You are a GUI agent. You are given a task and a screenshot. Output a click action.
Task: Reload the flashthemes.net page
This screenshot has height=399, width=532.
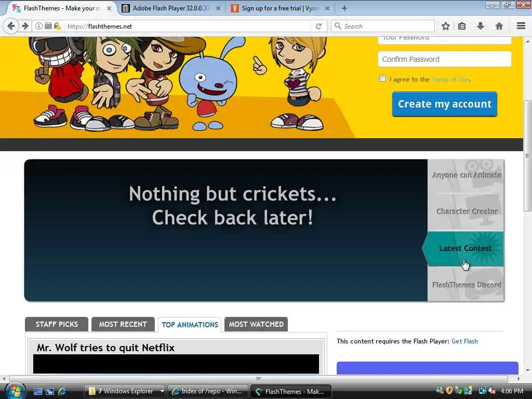pos(318,26)
